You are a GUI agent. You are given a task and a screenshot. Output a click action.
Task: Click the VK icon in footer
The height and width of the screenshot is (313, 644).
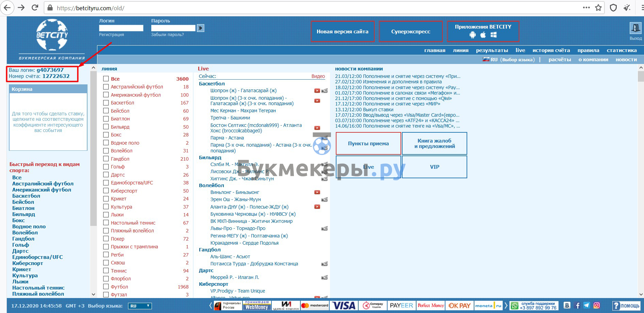pyautogui.click(x=567, y=306)
